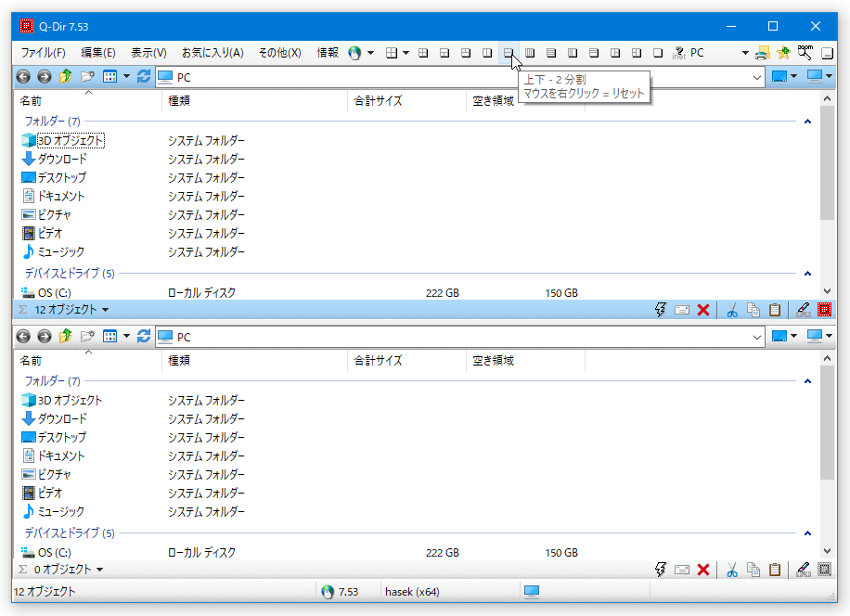
Task: Click the printer icon in top toolbar
Action: point(762,53)
